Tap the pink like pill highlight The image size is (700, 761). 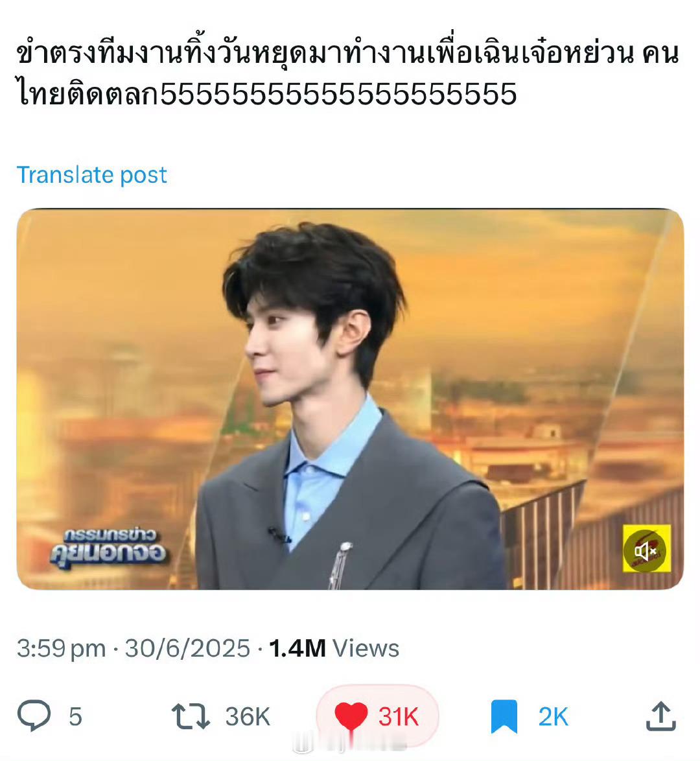pyautogui.click(x=377, y=716)
